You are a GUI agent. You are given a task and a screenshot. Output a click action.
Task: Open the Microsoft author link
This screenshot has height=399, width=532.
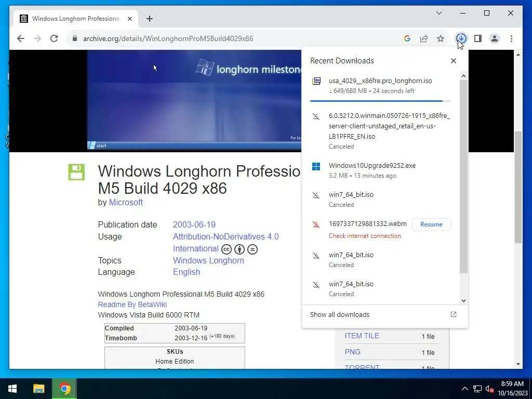point(126,202)
